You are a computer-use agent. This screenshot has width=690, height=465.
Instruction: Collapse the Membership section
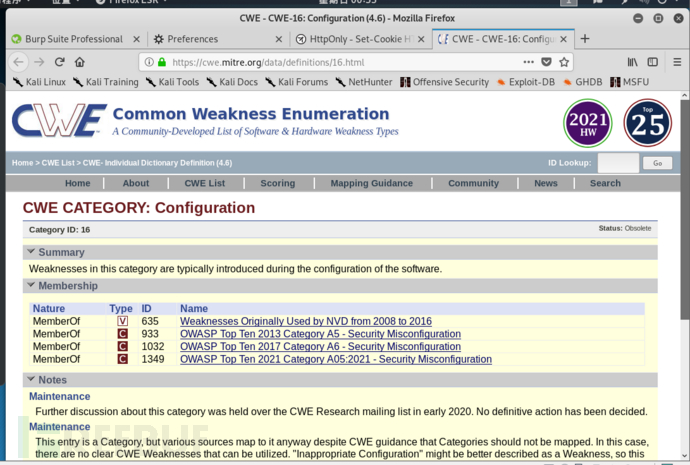click(31, 285)
